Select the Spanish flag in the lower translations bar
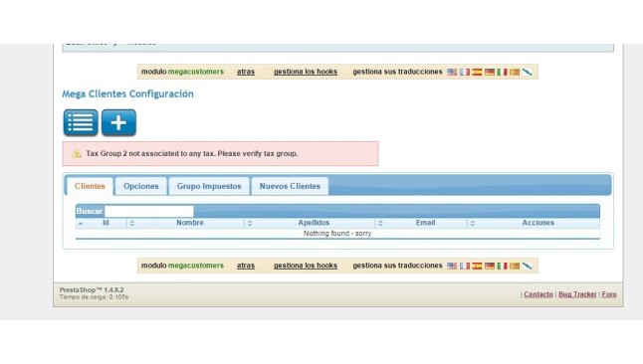The image size is (643, 364). pyautogui.click(x=477, y=266)
